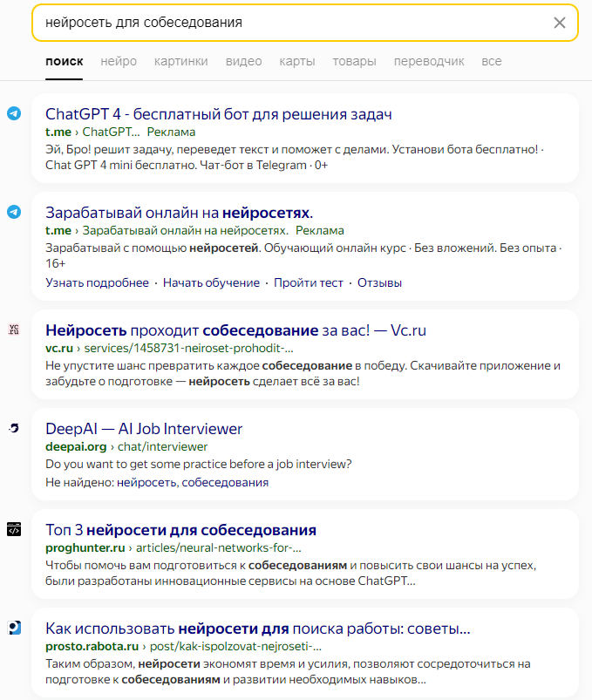Viewport: 592px width, 700px height.
Task: Click the articles/neural-networks-for URL path
Action: (x=218, y=547)
